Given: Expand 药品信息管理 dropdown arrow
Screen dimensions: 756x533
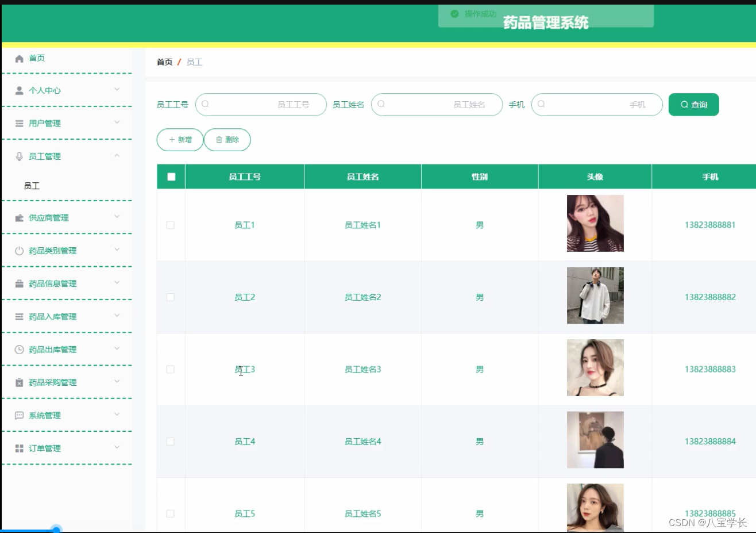Looking at the screenshot, I should click(x=118, y=283).
